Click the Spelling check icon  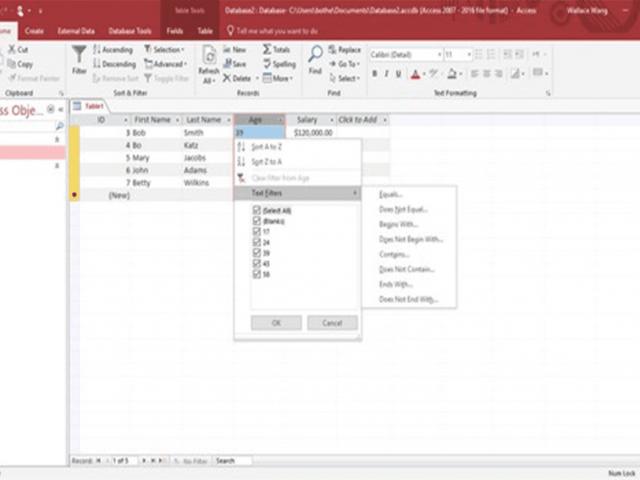point(267,64)
